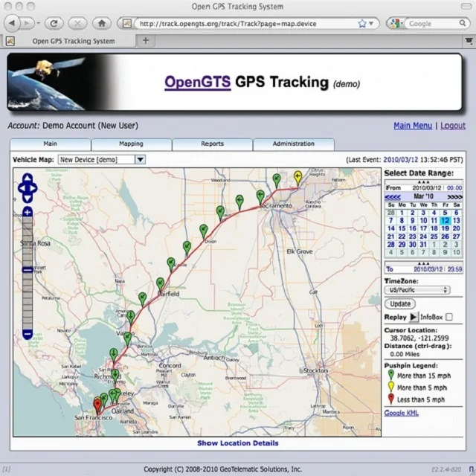Screen dimensions: 476x476
Task: Click the To time 23:59 value
Action: click(454, 269)
